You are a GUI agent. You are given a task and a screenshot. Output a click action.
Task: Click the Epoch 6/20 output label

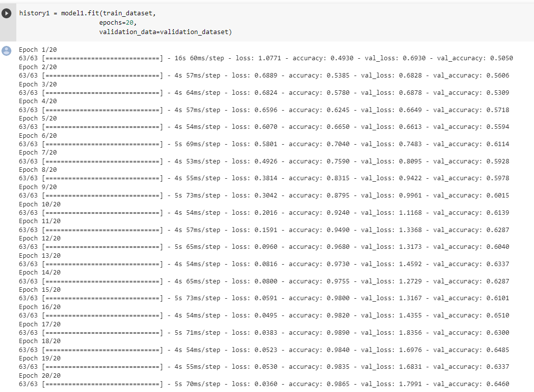click(x=38, y=135)
